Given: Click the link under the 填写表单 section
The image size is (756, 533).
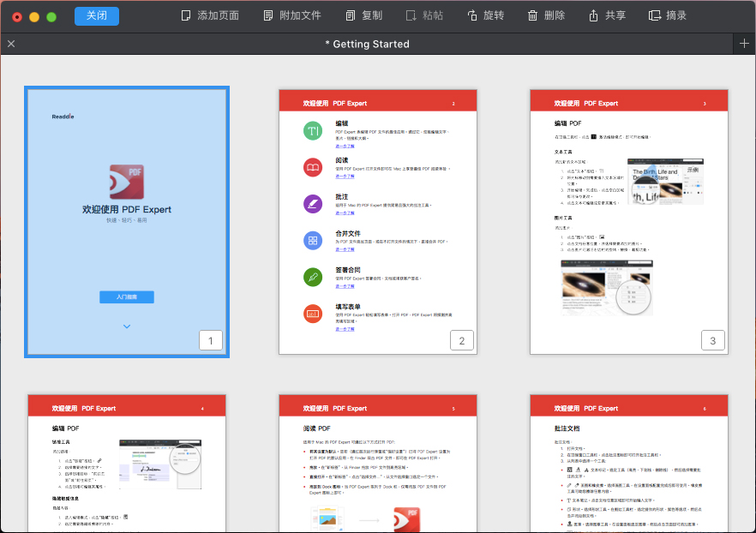Looking at the screenshot, I should tap(345, 329).
